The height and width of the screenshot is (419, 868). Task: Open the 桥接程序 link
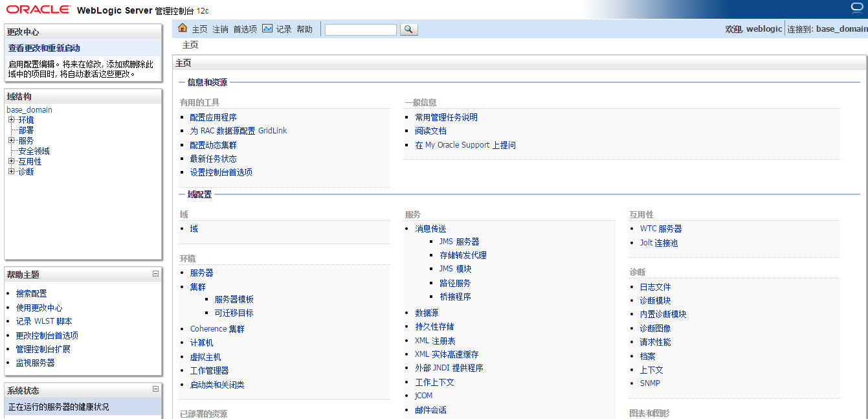coord(455,297)
